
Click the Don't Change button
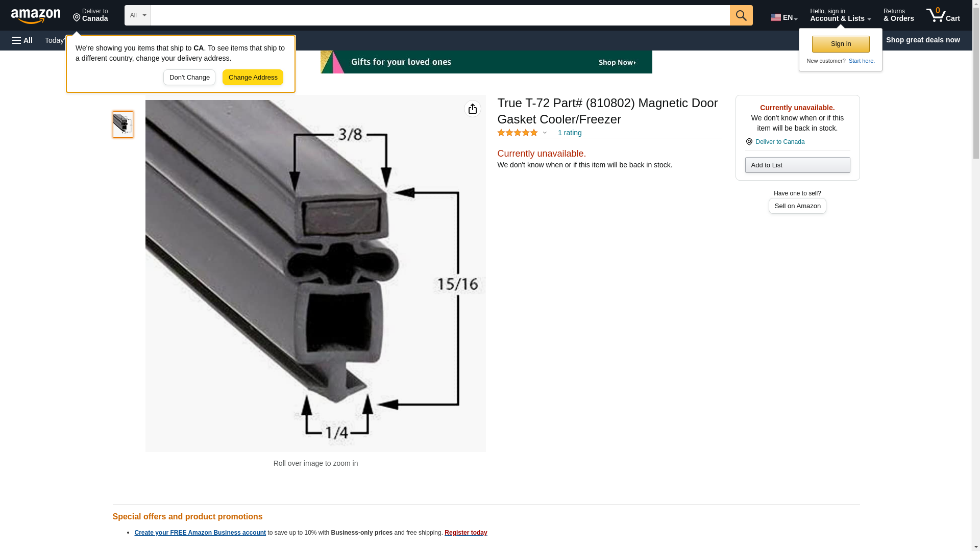click(x=189, y=78)
